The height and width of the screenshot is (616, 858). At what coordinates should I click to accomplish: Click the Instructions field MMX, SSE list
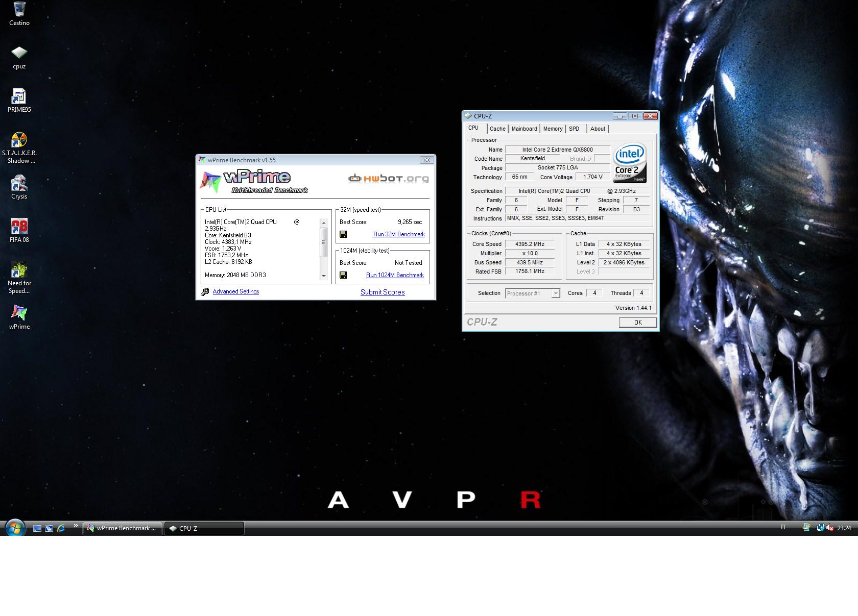pyautogui.click(x=577, y=218)
